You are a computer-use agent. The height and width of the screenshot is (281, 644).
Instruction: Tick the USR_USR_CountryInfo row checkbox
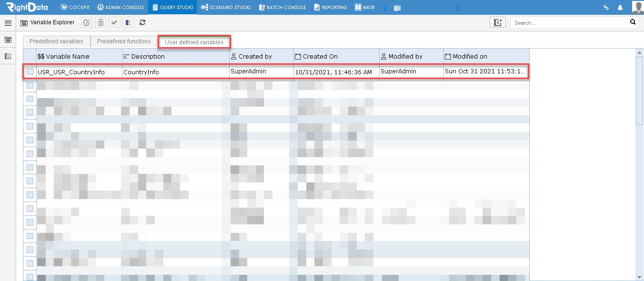(x=30, y=71)
